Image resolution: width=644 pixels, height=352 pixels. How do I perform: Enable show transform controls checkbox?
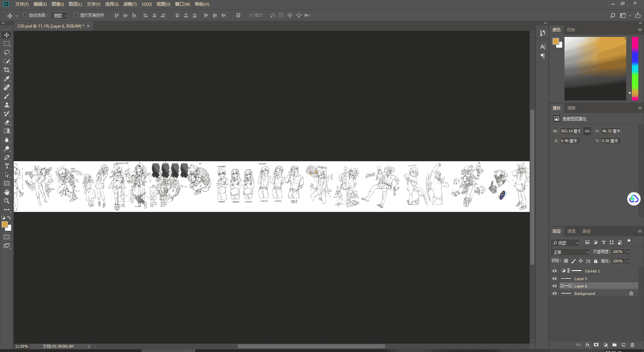[x=76, y=15]
